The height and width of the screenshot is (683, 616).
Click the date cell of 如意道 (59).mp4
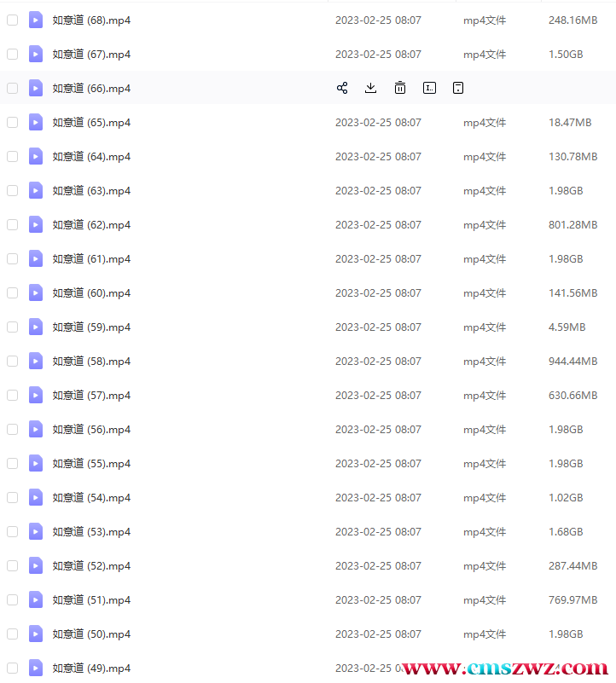[378, 327]
